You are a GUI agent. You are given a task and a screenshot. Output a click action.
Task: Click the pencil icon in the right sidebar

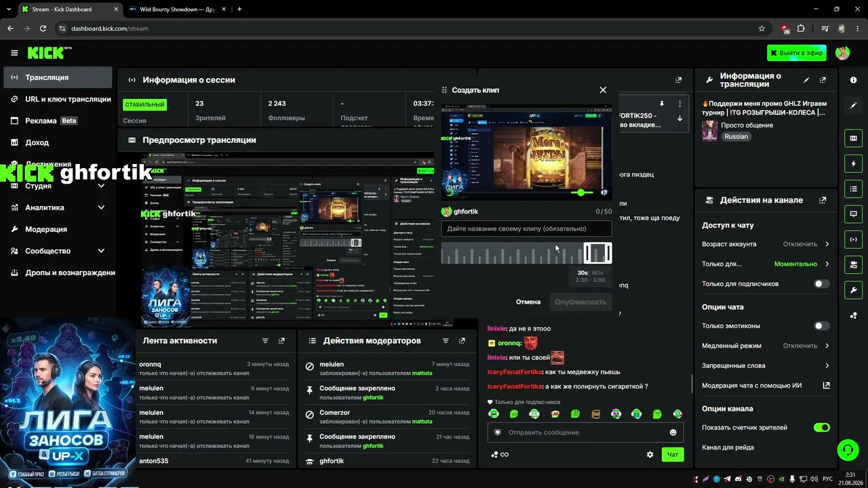853,105
